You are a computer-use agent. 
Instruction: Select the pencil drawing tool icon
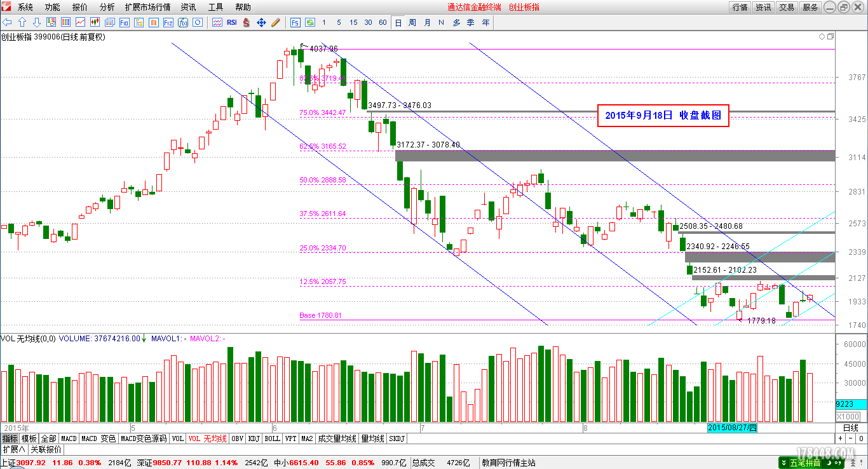(x=276, y=22)
